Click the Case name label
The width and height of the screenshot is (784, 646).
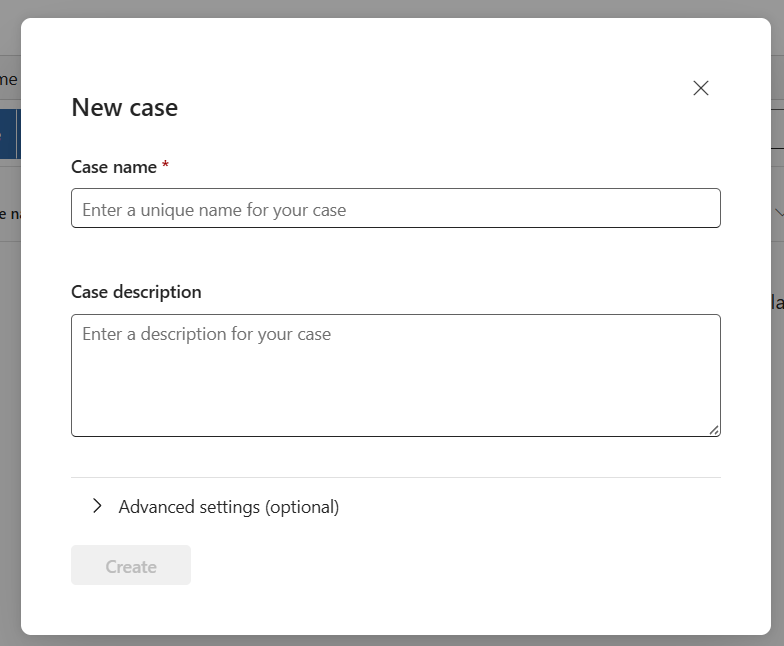(x=113, y=167)
